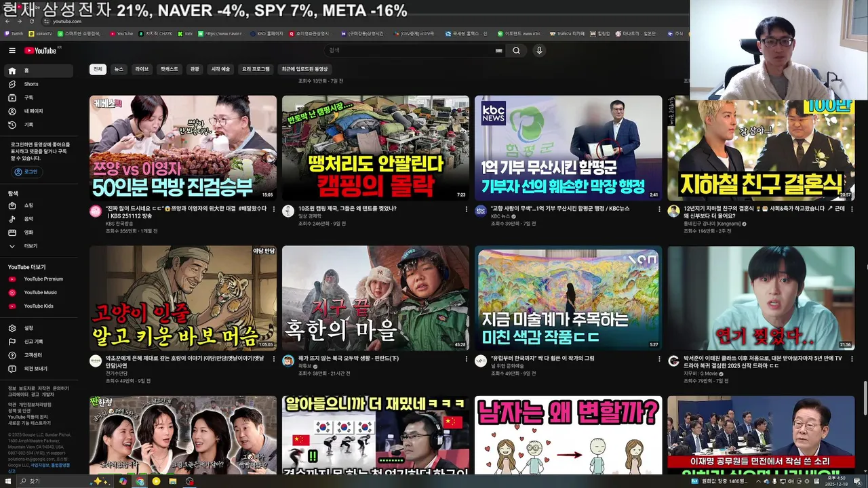Select the 라이브 filter chip
This screenshot has width=868, height=488.
[142, 69]
